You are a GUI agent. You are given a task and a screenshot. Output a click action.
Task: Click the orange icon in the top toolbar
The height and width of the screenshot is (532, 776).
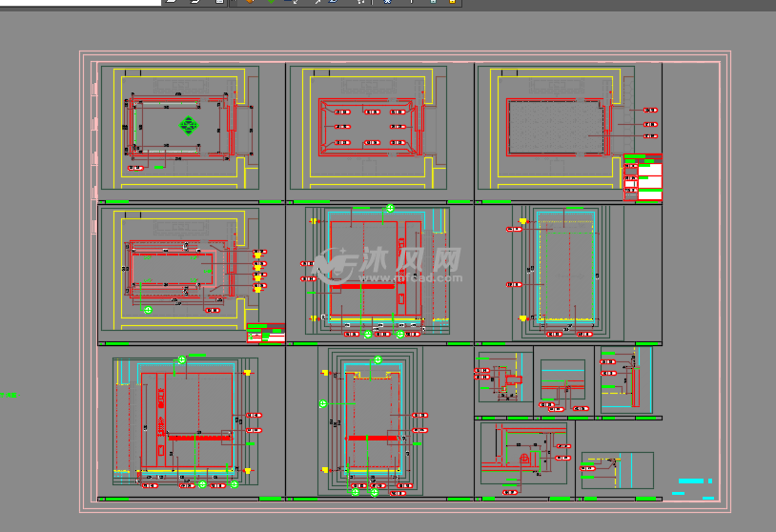click(x=249, y=3)
